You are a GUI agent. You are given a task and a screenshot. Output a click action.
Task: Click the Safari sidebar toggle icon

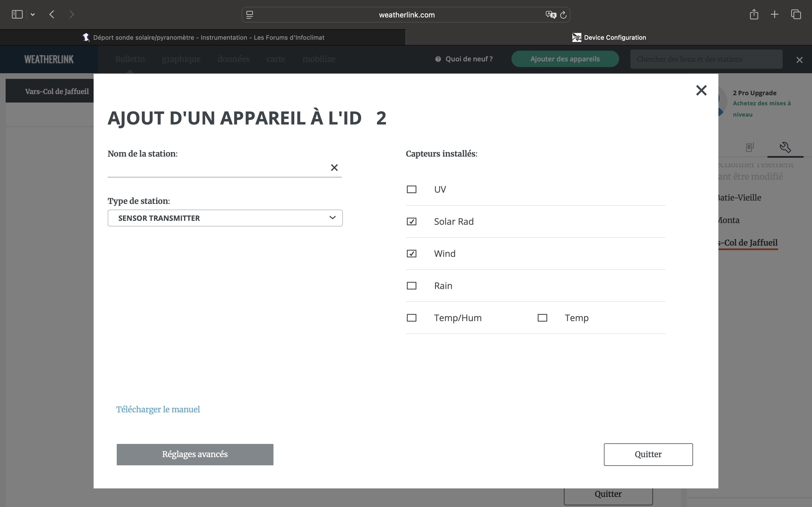pos(17,14)
